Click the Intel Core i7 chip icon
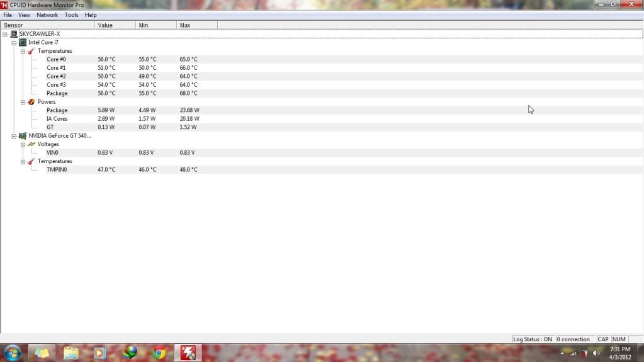The height and width of the screenshot is (362, 644). 23,42
